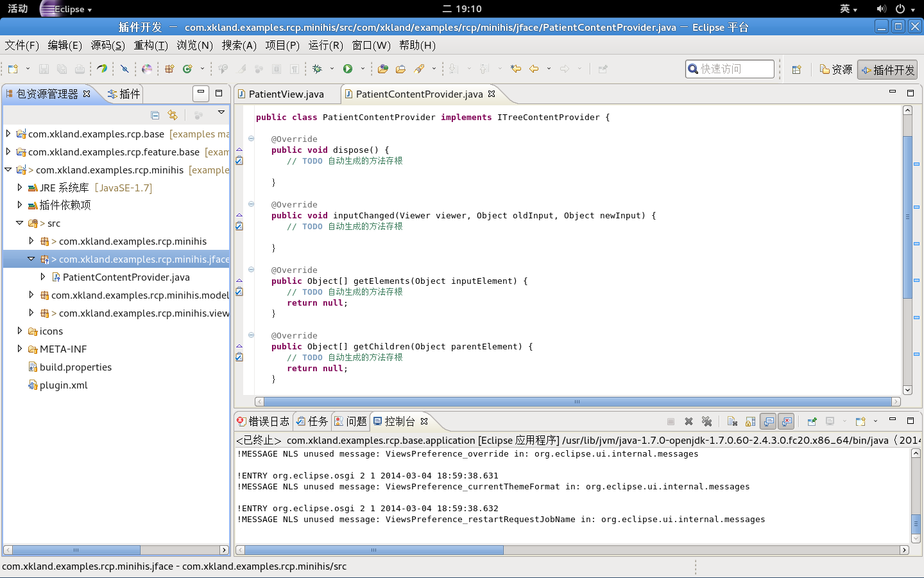Click the New Java Package toolbar icon

coord(169,69)
